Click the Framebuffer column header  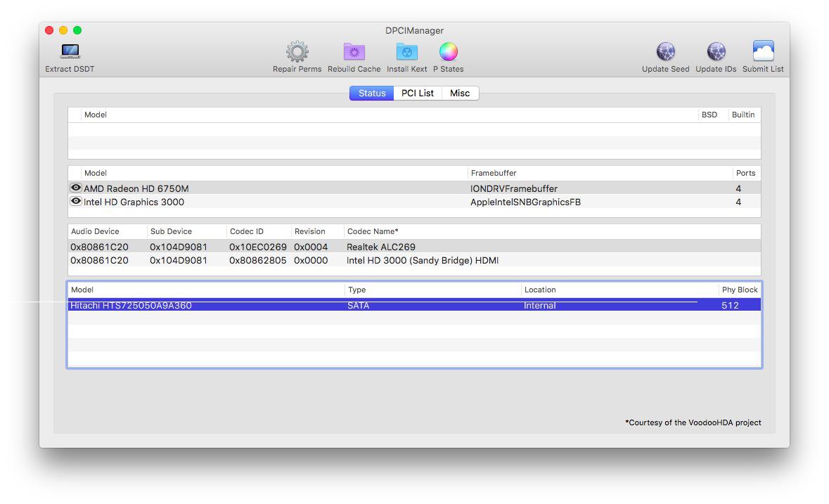[x=494, y=173]
